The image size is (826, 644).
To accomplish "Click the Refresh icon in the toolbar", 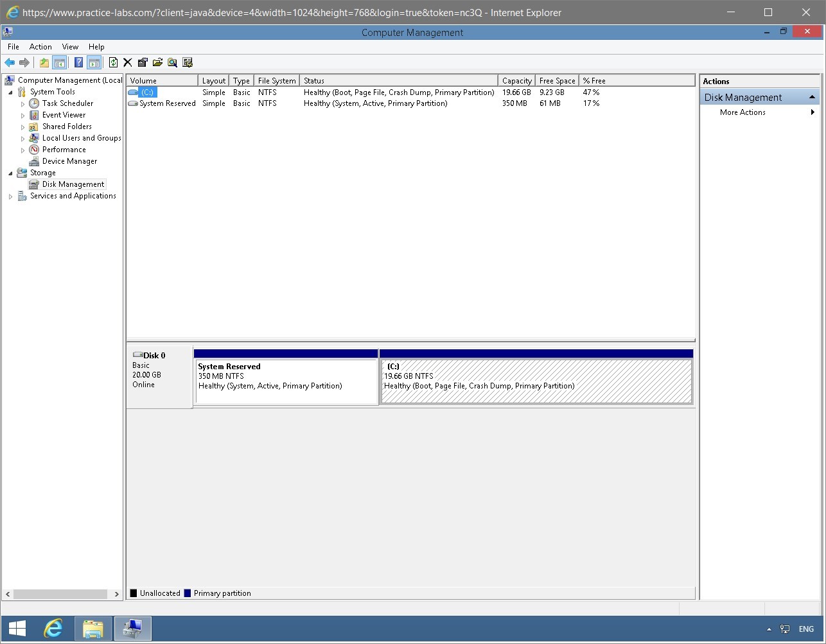I will click(x=113, y=62).
